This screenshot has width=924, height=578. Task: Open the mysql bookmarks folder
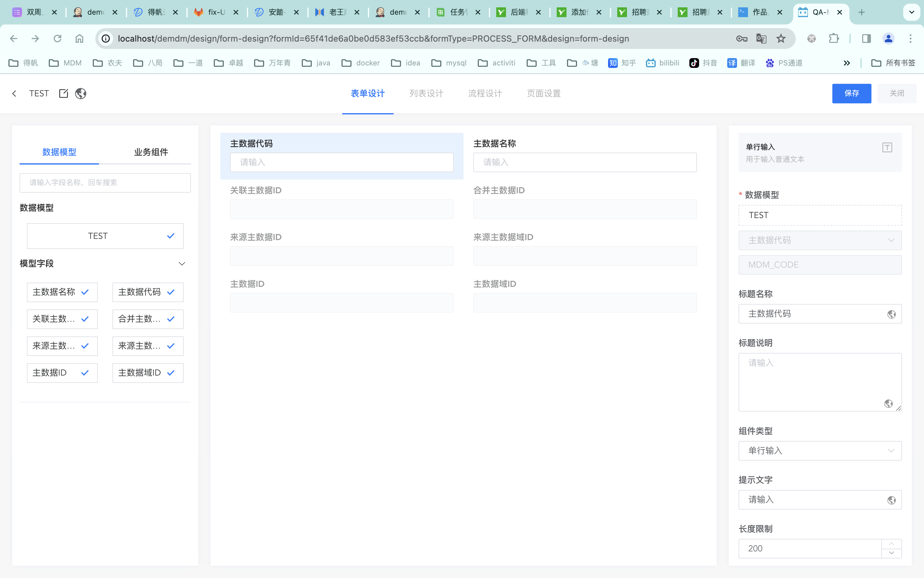449,63
